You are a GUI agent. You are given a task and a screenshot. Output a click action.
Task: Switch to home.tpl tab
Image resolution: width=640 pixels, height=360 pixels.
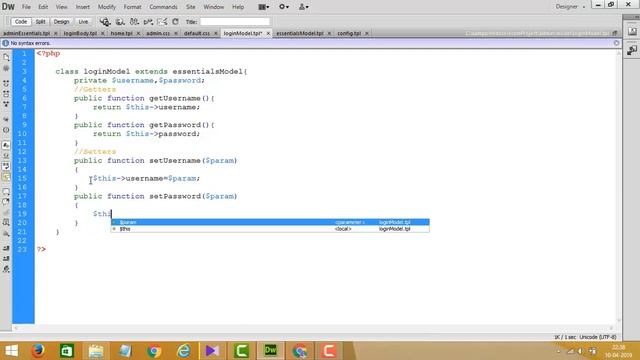point(121,33)
